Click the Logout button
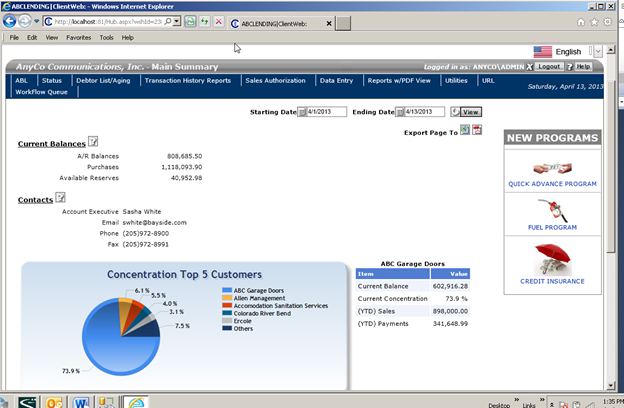 549,66
